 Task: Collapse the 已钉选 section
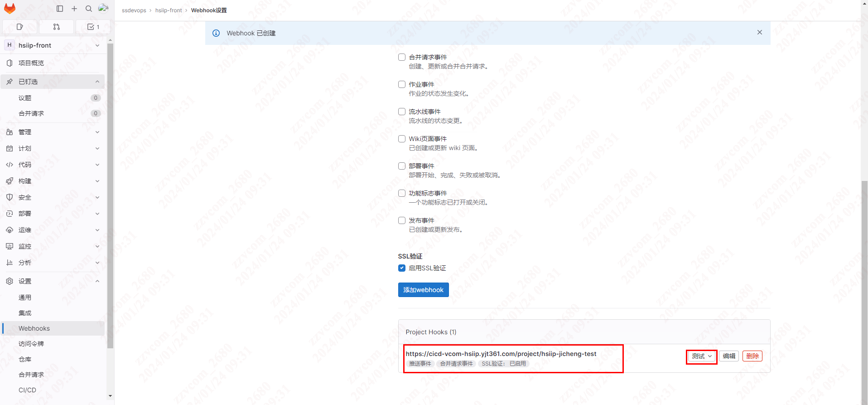coord(97,82)
